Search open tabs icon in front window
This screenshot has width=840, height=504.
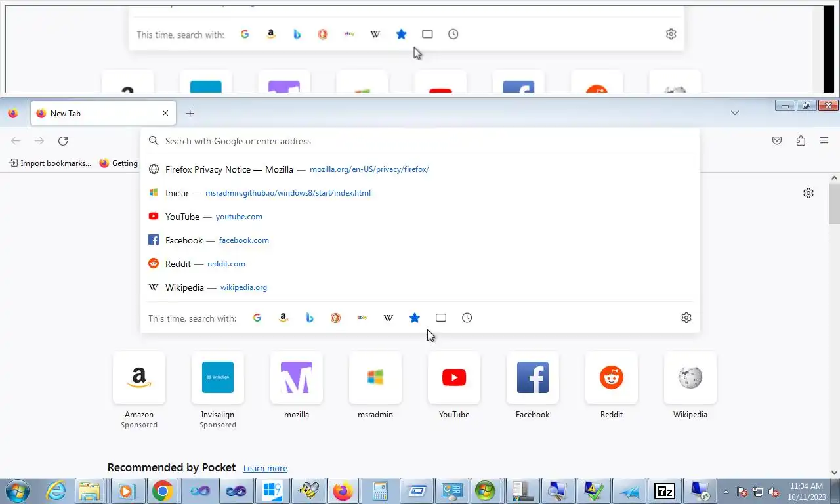click(441, 318)
